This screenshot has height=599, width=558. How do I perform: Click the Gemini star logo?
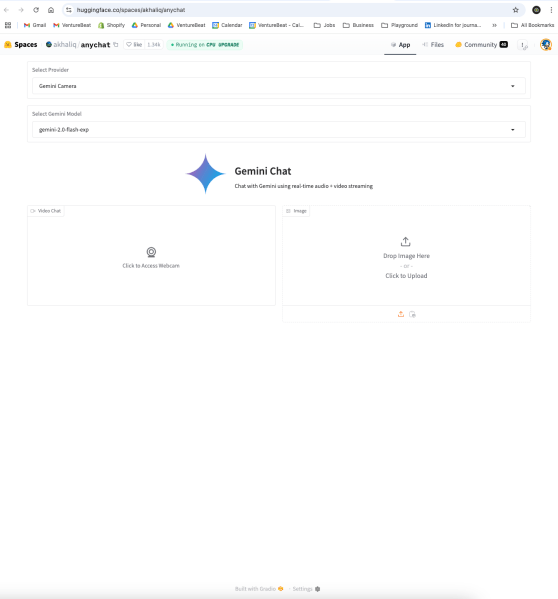pyautogui.click(x=205, y=174)
